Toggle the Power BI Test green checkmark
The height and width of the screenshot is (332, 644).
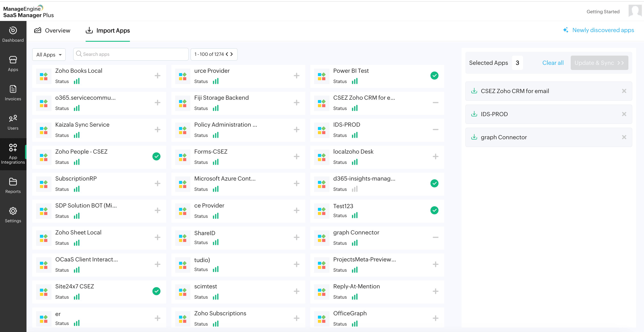click(x=434, y=76)
